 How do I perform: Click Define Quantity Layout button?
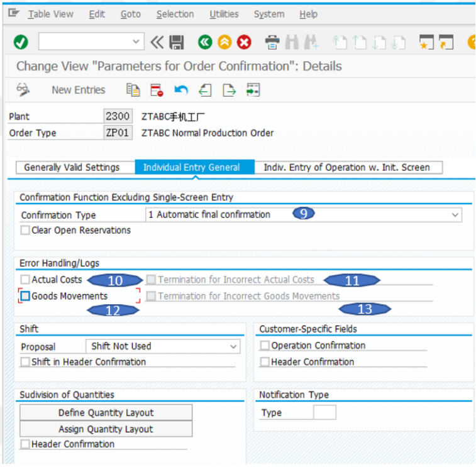(106, 413)
